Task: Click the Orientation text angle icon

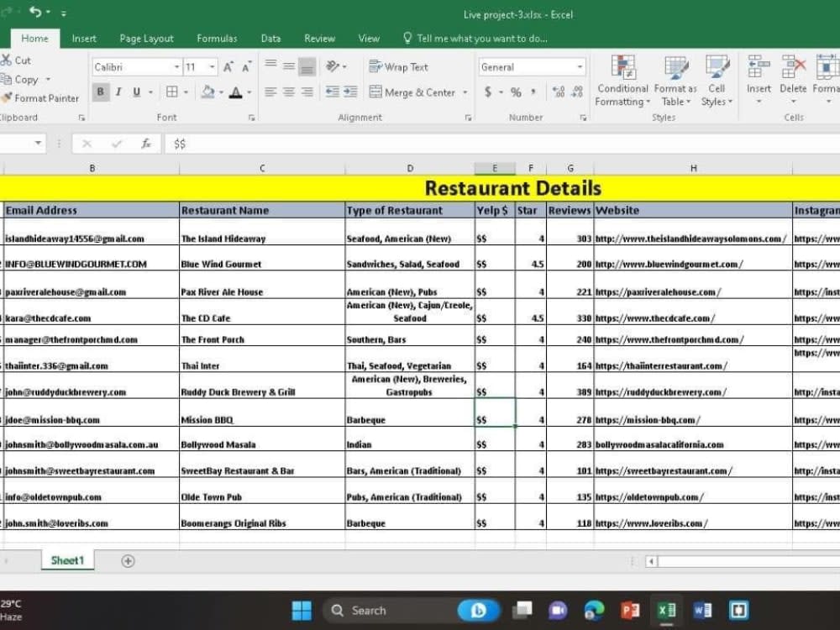Action: (333, 66)
